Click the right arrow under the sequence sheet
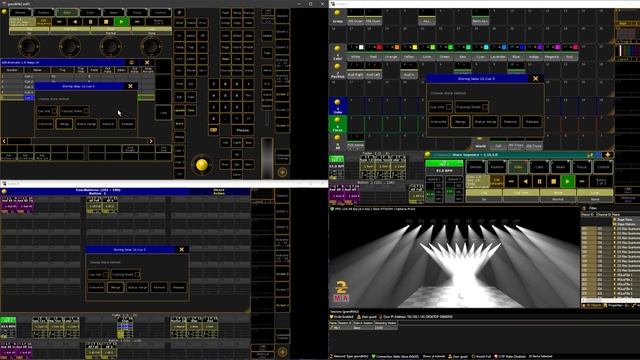This screenshot has height=360, width=640. pos(151,141)
